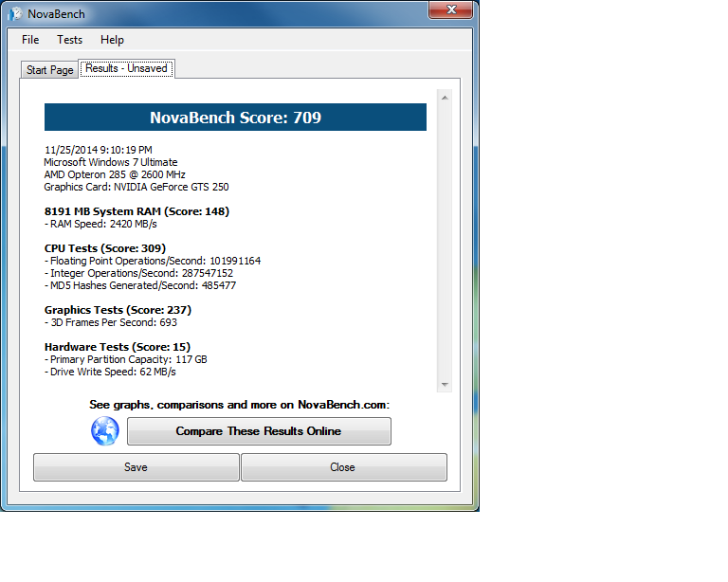The height and width of the screenshot is (582, 728).
Task: Switch to the Start Page tab
Action: click(x=49, y=70)
